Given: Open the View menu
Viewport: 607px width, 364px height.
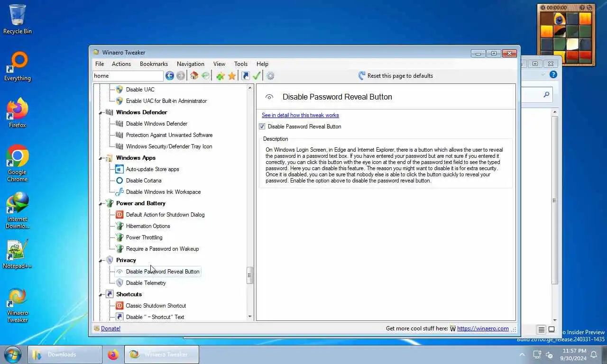Looking at the screenshot, I should click(219, 64).
